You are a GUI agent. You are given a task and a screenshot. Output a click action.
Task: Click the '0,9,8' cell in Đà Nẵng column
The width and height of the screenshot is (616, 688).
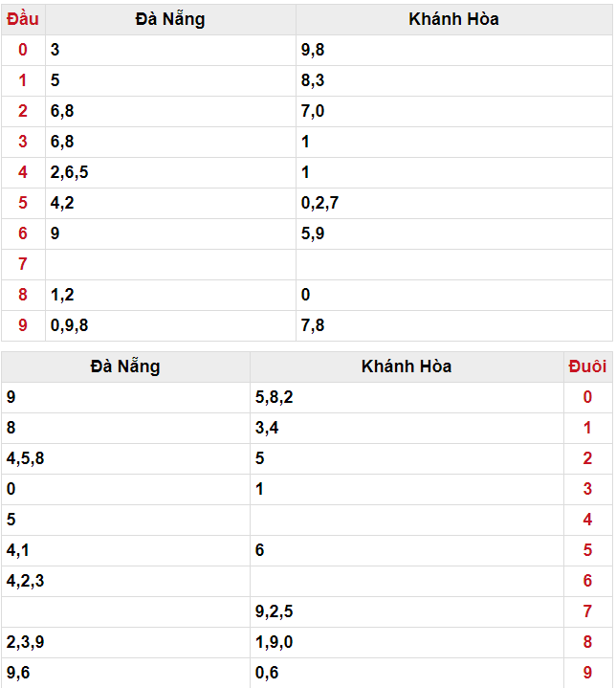(70, 326)
